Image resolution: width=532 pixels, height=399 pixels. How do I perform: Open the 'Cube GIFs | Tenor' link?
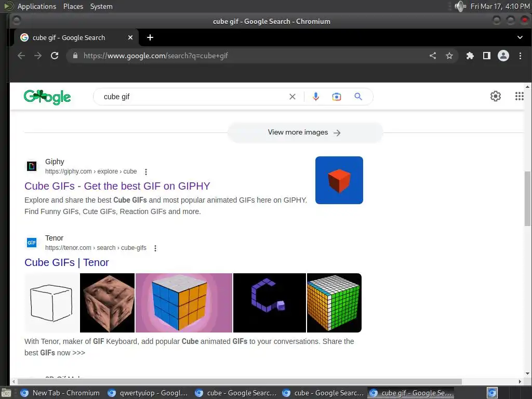click(66, 262)
